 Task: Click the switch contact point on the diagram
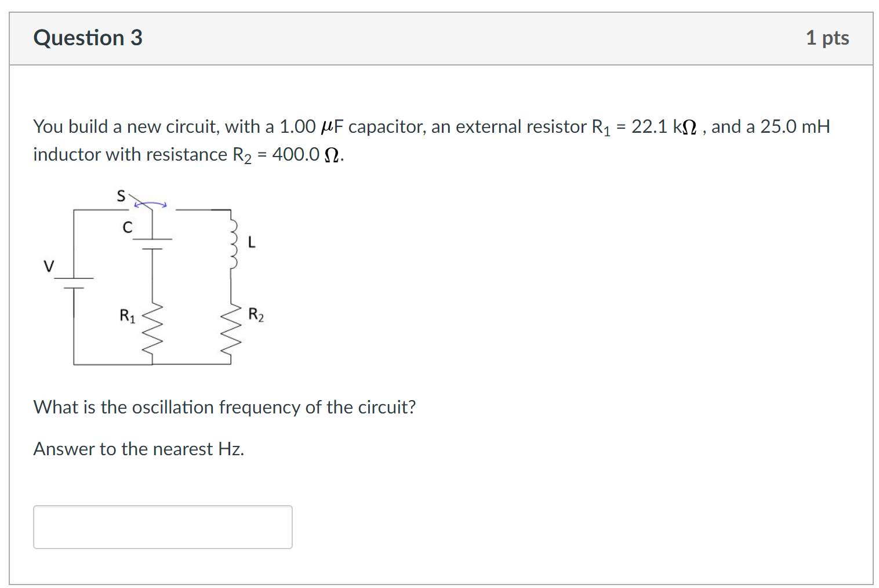click(x=152, y=210)
